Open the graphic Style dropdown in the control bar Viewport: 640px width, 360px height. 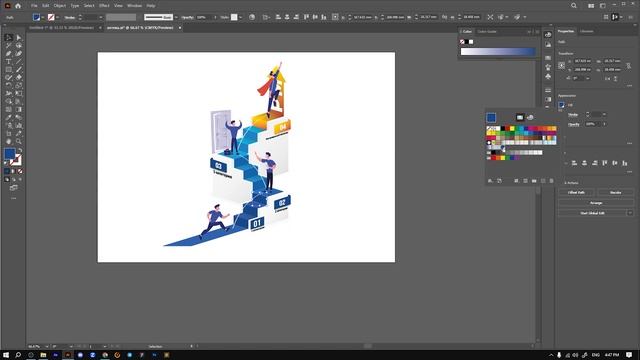[x=240, y=17]
